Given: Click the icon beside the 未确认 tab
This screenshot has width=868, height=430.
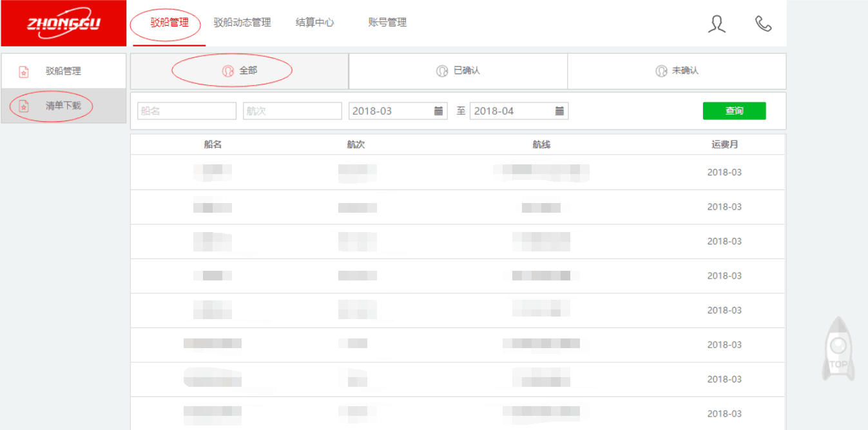Looking at the screenshot, I should click(661, 71).
